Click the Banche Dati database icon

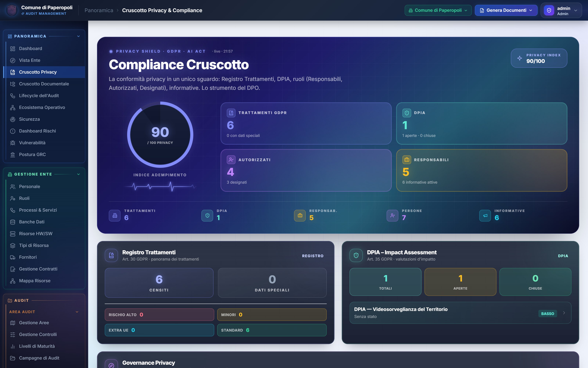[13, 222]
